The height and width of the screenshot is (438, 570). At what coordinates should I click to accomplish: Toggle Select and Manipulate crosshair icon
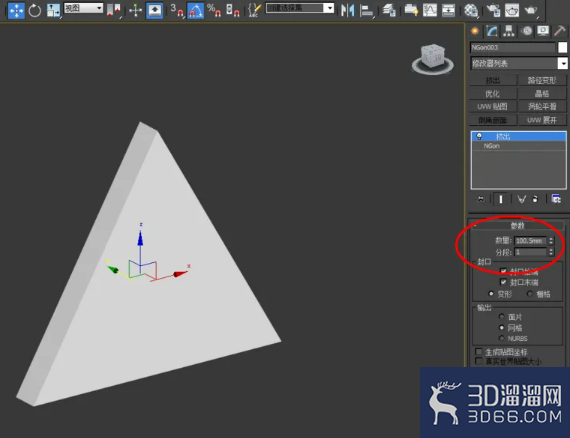pos(135,10)
